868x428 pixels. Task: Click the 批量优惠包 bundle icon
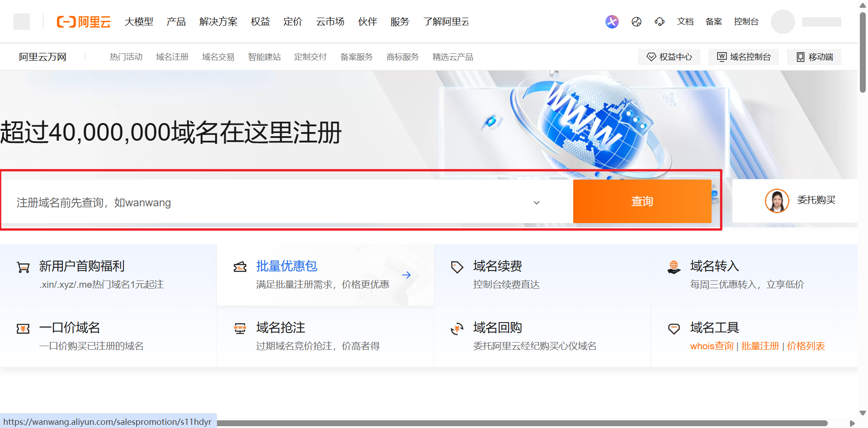click(240, 267)
